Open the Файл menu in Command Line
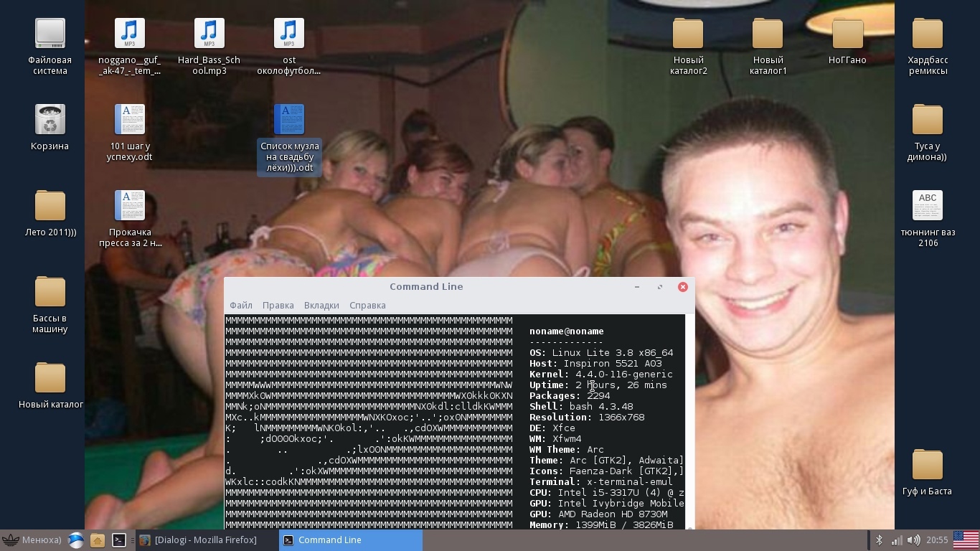 (x=241, y=305)
